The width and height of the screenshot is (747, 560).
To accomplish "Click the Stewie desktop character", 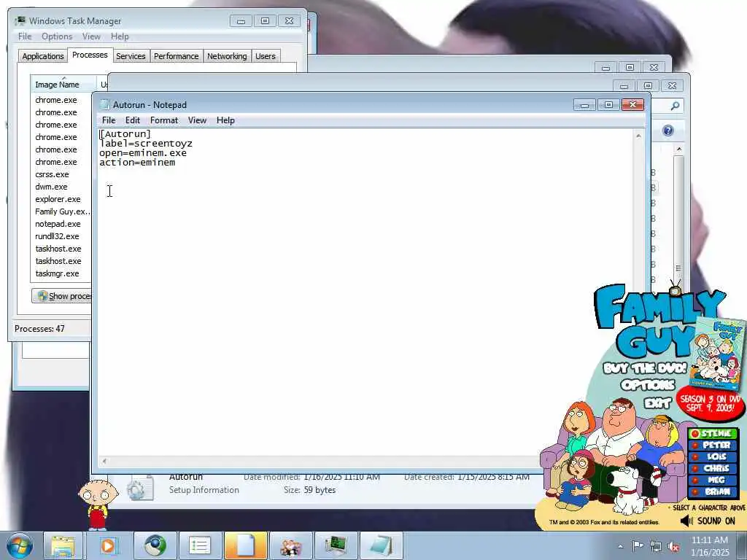I will tap(98, 505).
